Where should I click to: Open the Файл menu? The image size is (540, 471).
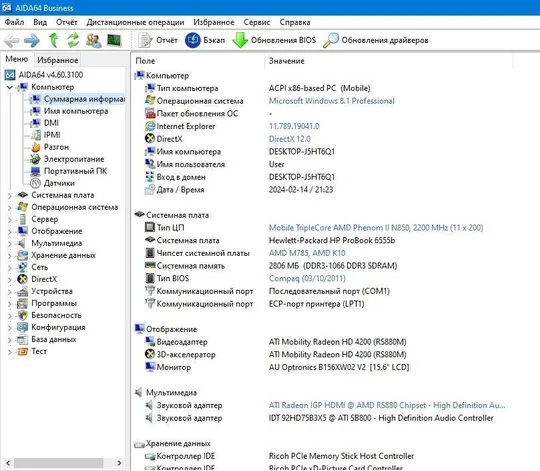pos(14,22)
